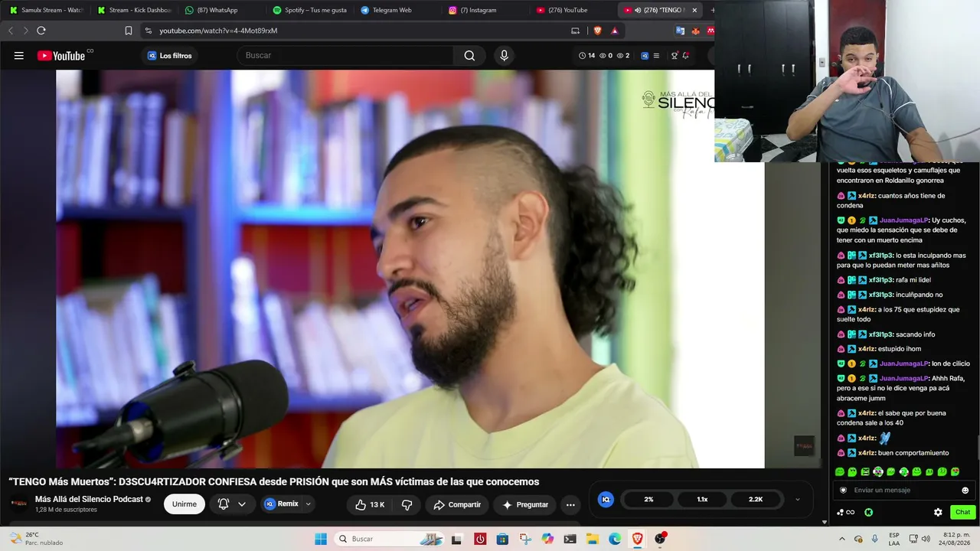Switch to the (276) YouTube tab

coord(573,10)
